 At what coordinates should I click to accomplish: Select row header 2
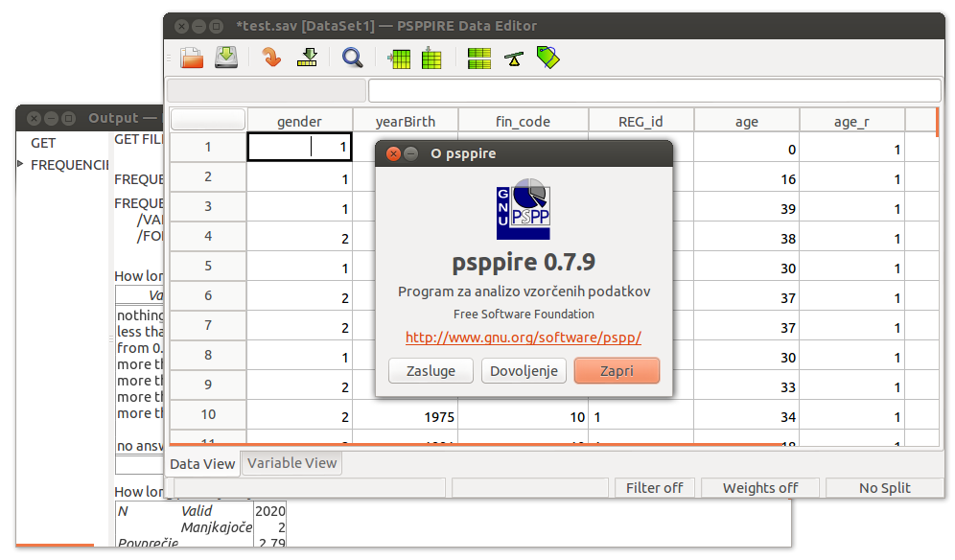208,176
